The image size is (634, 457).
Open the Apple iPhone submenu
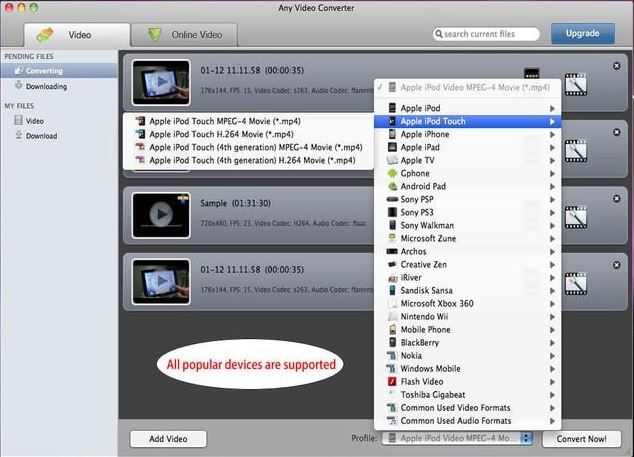click(x=467, y=134)
